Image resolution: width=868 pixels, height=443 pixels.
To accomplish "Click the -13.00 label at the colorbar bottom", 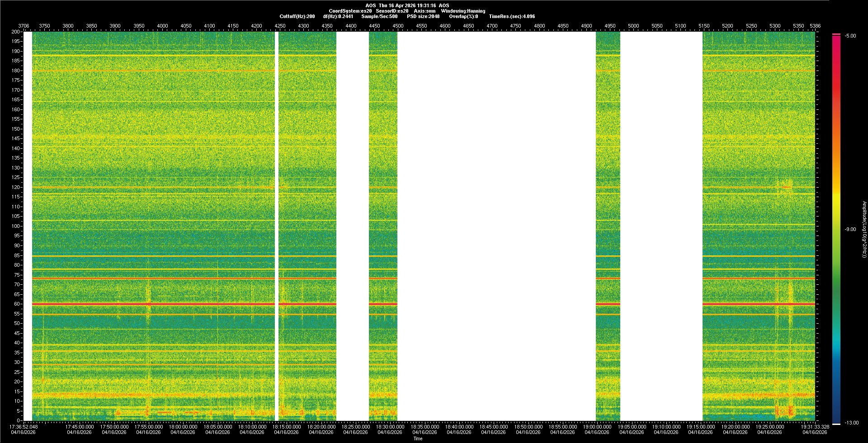I will (851, 423).
